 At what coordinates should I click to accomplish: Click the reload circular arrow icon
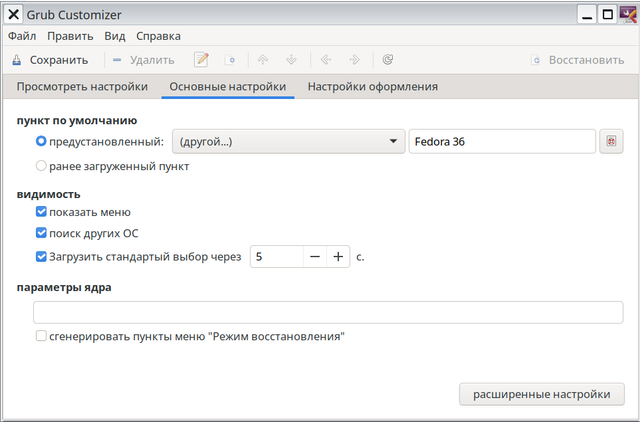click(387, 60)
